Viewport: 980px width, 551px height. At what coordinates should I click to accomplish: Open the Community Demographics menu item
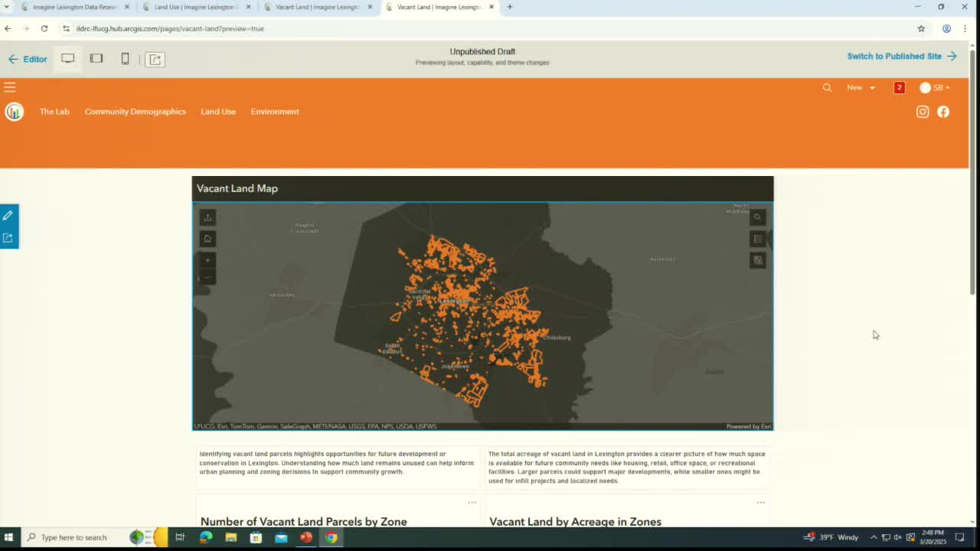pos(135,112)
